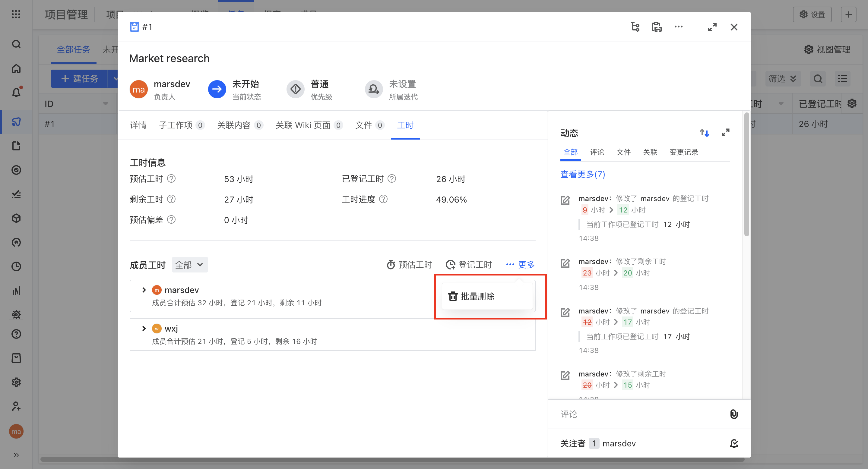
Task: Open notifications bell in left sidebar
Action: click(16, 93)
